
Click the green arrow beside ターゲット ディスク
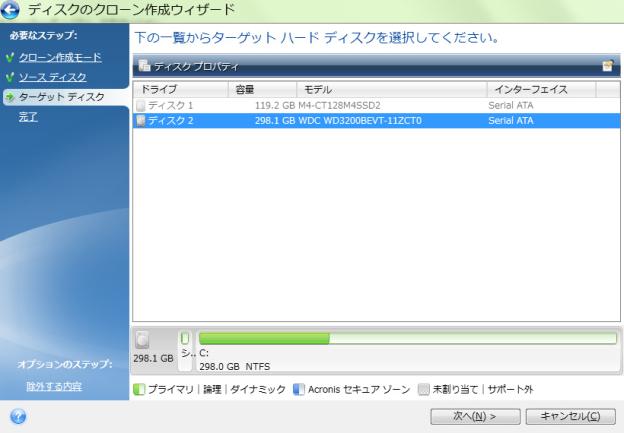10,97
